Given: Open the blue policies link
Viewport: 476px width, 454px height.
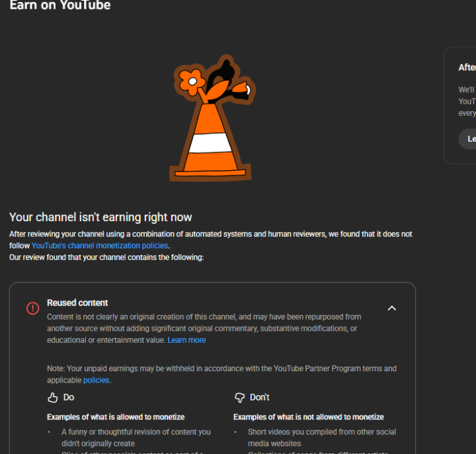Looking at the screenshot, I should [96, 380].
